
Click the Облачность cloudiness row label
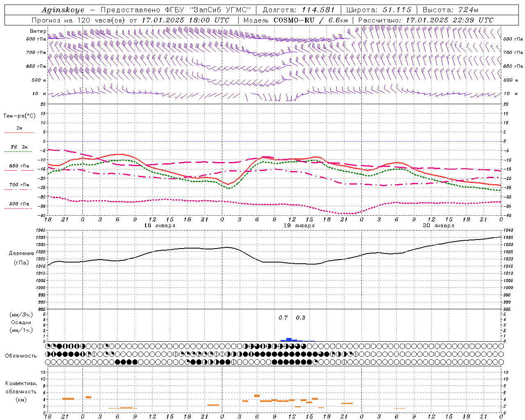(21, 356)
